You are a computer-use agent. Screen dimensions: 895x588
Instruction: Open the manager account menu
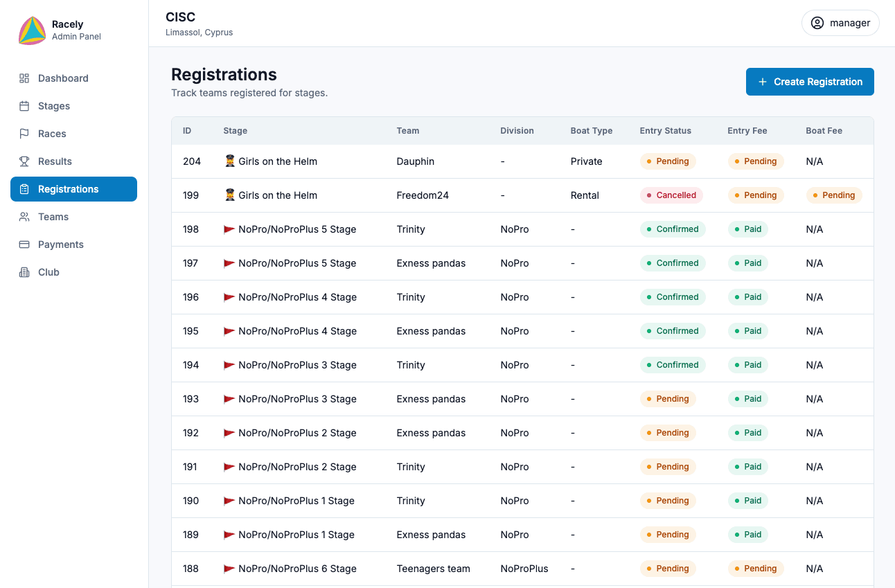(x=840, y=22)
